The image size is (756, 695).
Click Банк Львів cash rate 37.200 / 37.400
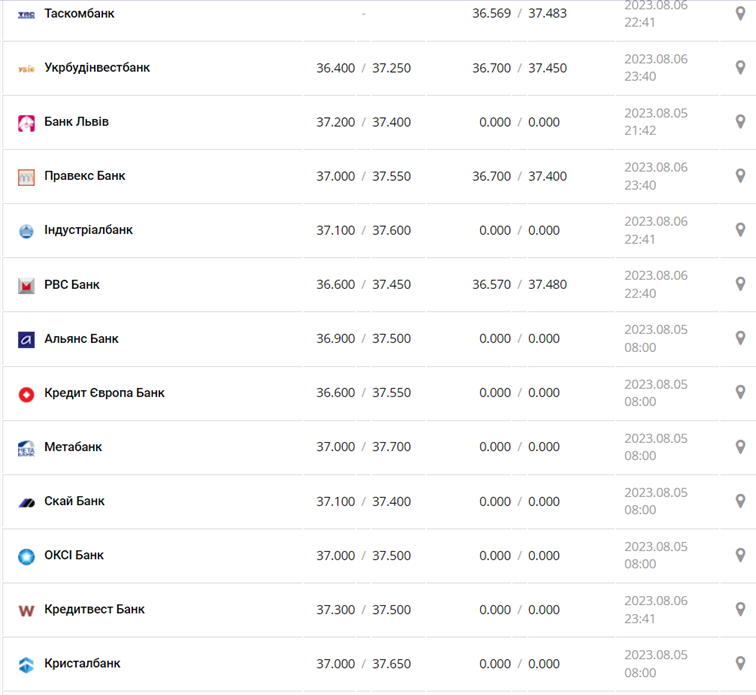pos(363,122)
